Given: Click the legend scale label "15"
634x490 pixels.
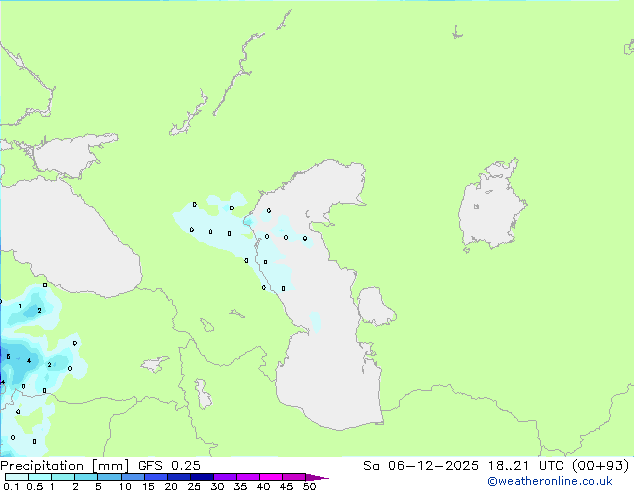Looking at the screenshot, I should pos(148,486).
